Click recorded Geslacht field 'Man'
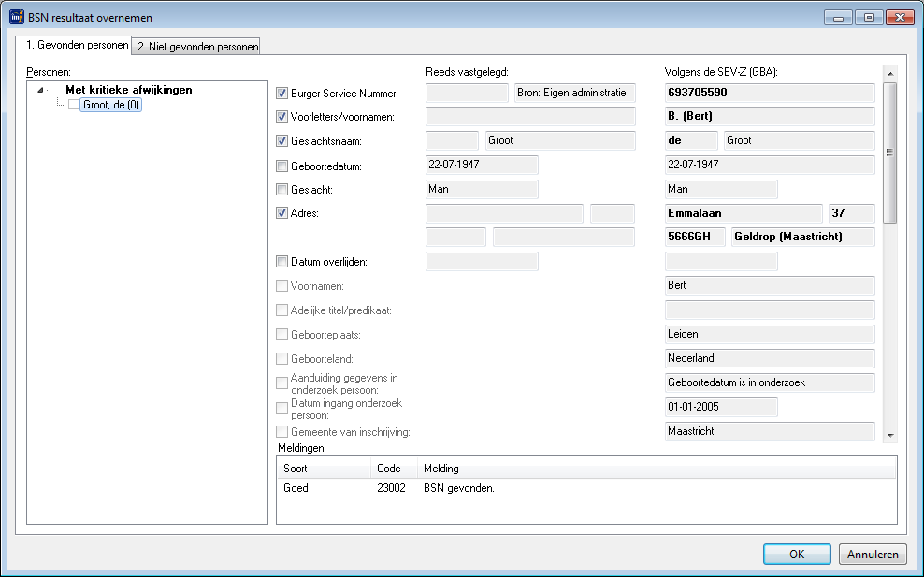Screen dimensions: 924x577 (x=482, y=189)
